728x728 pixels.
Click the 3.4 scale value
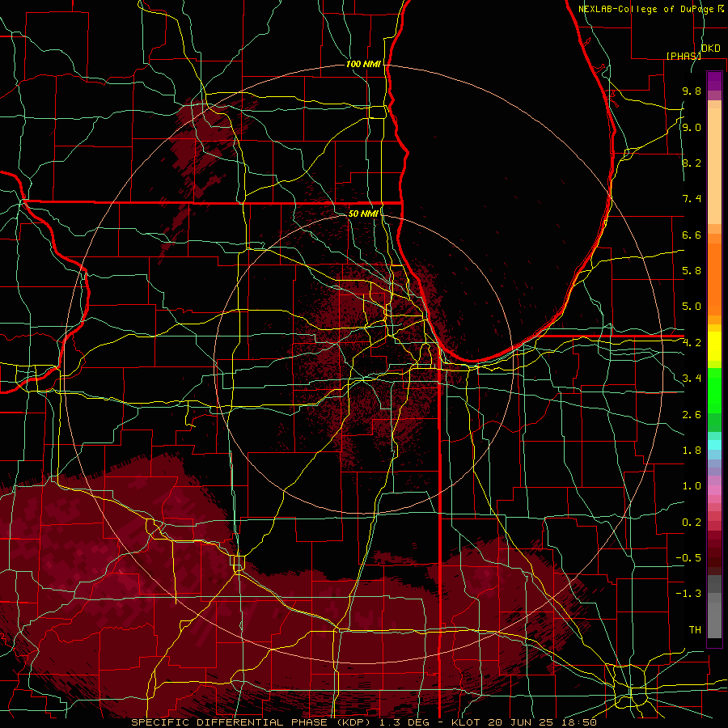click(692, 379)
